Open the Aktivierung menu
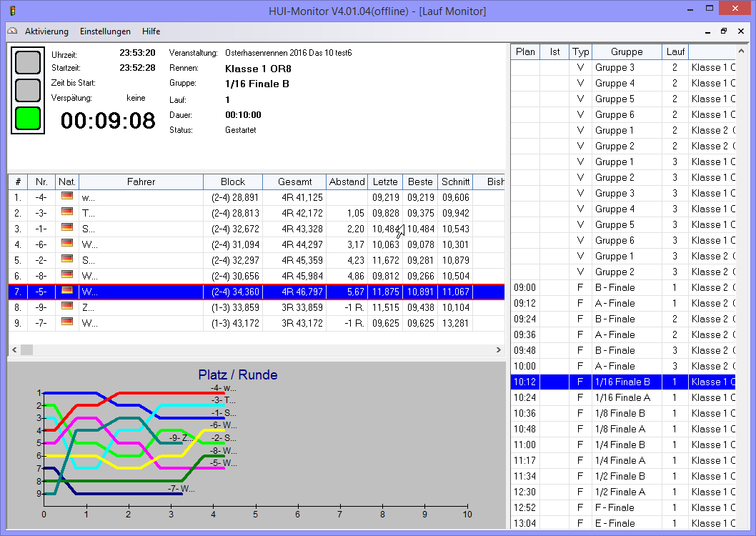This screenshot has height=536, width=756. point(46,31)
